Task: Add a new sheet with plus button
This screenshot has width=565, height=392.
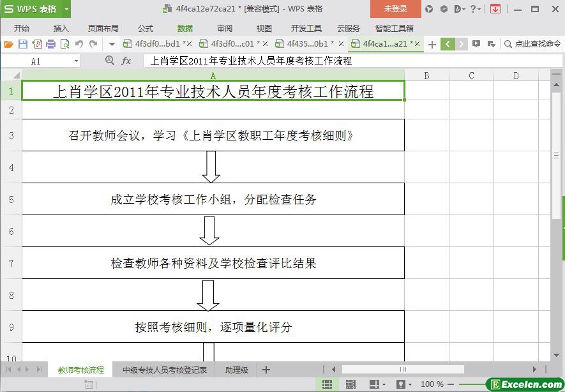Action: 266,370
